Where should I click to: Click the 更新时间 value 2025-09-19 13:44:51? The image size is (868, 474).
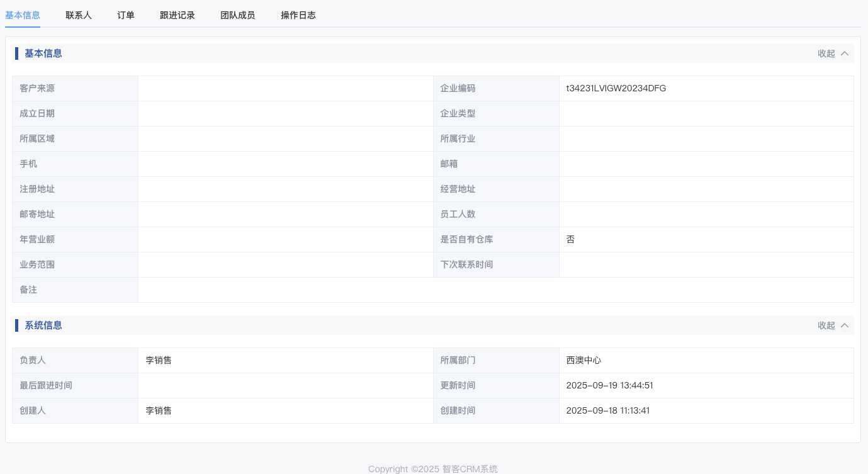tap(609, 386)
